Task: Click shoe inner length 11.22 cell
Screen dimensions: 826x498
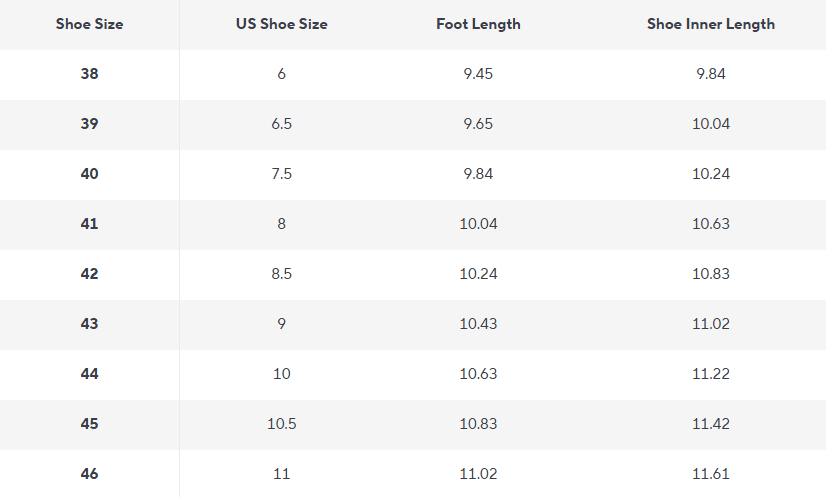Action: 711,374
